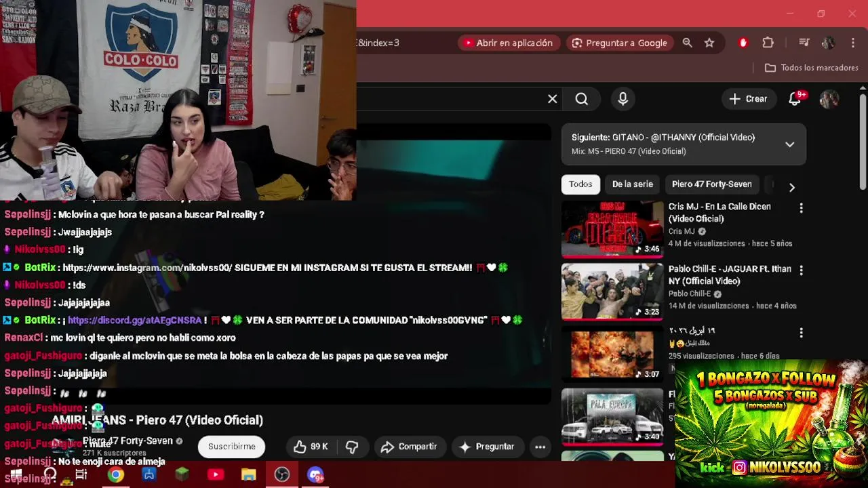Viewport: 868px width, 488px height.
Task: Like the video with thumbs up 89 K
Action: [311, 447]
